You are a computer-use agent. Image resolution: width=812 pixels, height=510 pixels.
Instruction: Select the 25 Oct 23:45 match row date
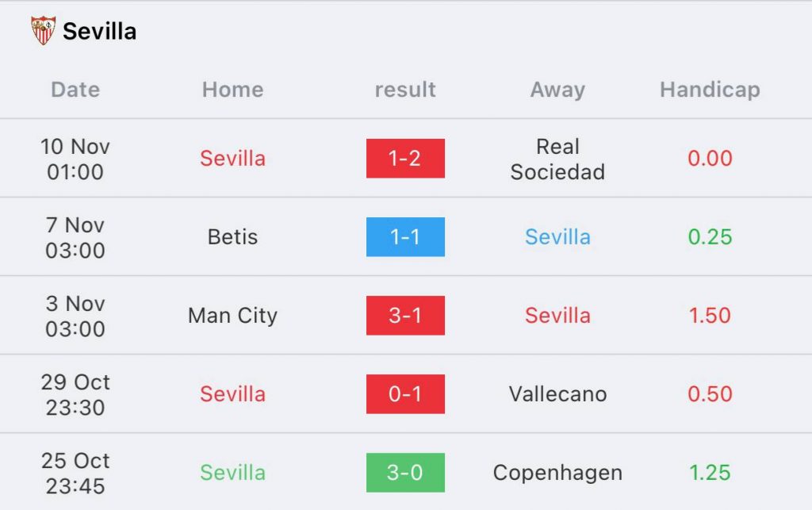tap(75, 473)
